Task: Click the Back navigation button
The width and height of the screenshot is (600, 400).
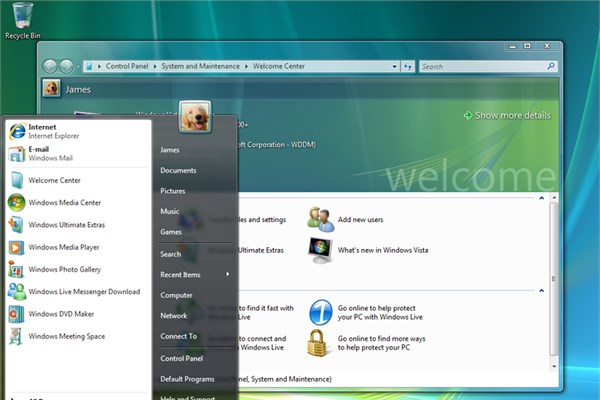Action: coord(50,66)
